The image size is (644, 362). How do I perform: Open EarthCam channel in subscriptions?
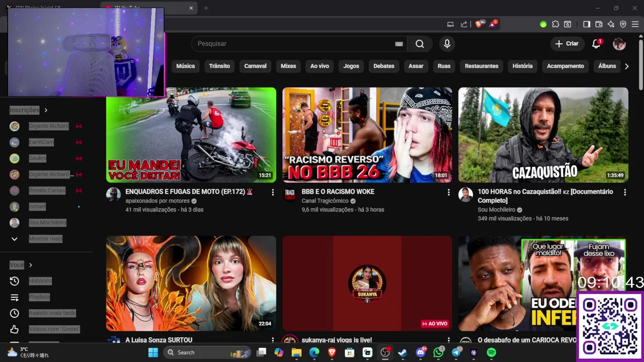(41, 142)
